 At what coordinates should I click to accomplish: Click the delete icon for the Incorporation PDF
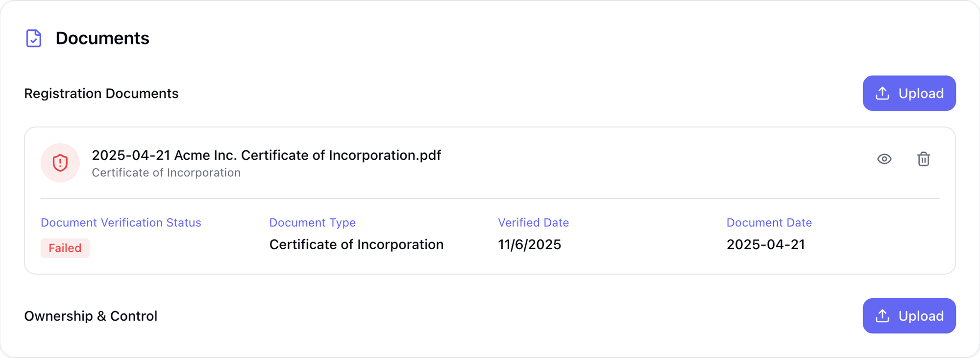click(x=924, y=160)
